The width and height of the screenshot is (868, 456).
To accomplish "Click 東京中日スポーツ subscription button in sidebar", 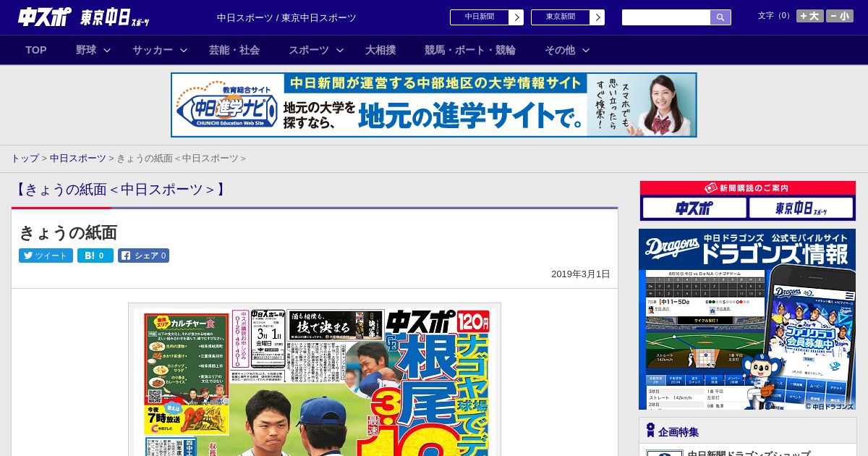I will pos(801,208).
